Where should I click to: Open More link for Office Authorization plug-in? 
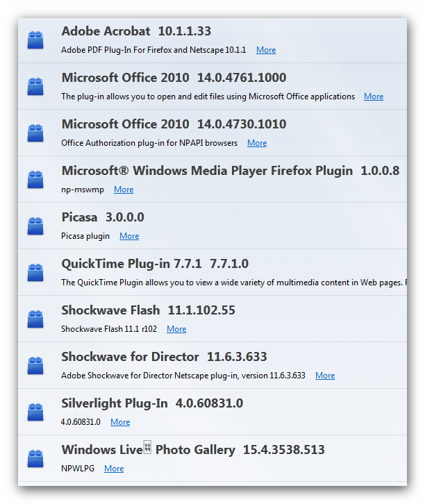(x=257, y=143)
